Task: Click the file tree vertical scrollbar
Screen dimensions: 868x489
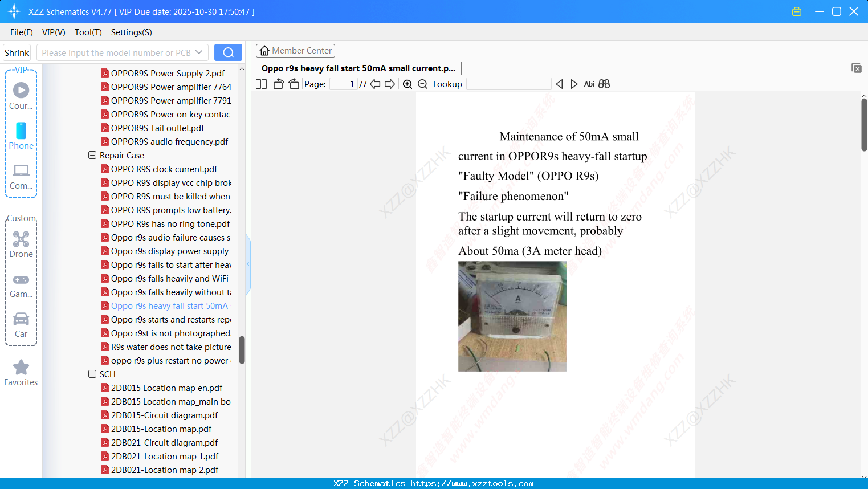Action: coord(242,350)
